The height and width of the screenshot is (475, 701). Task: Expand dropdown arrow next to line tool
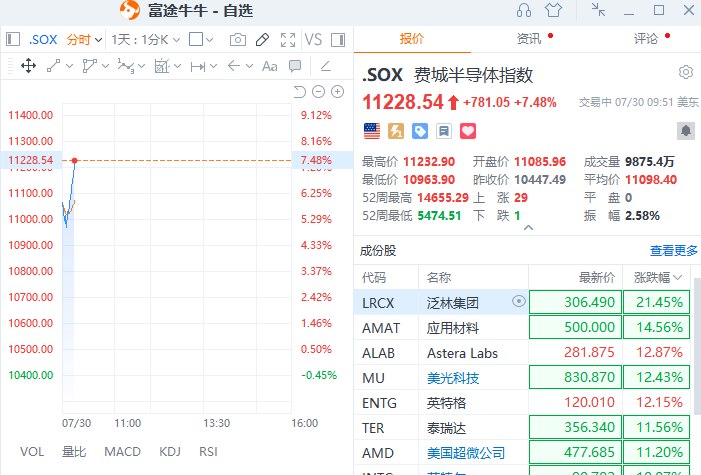click(x=69, y=66)
